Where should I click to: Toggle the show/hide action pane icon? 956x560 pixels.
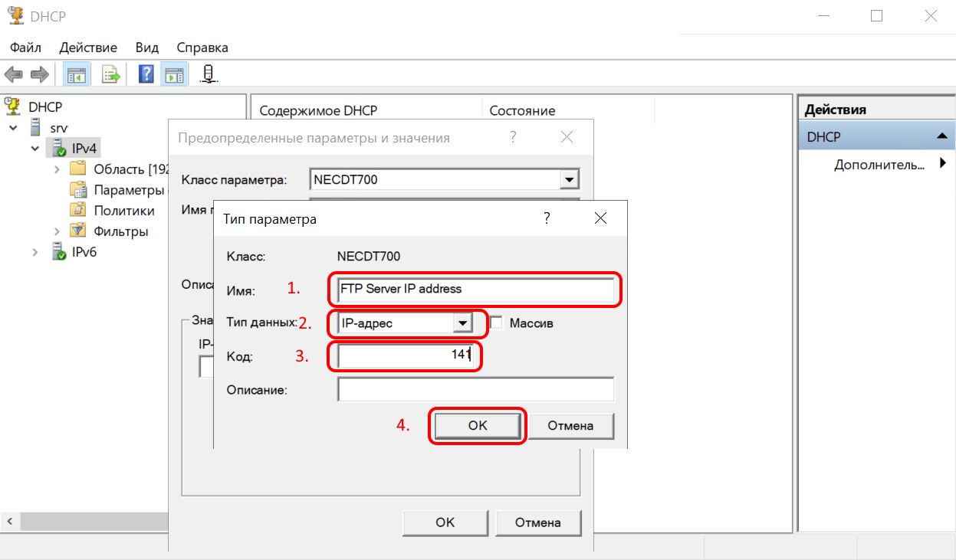(174, 74)
